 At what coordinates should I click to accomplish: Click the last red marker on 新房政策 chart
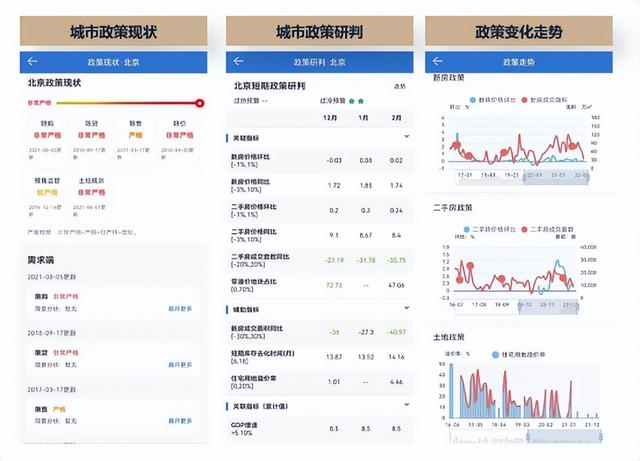pyautogui.click(x=573, y=146)
